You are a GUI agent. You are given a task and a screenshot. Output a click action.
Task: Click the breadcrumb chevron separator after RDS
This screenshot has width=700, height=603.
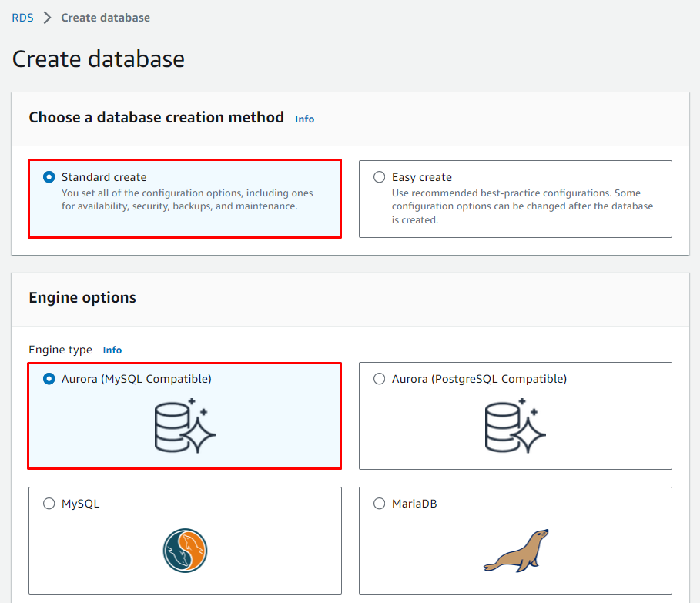coord(47,18)
